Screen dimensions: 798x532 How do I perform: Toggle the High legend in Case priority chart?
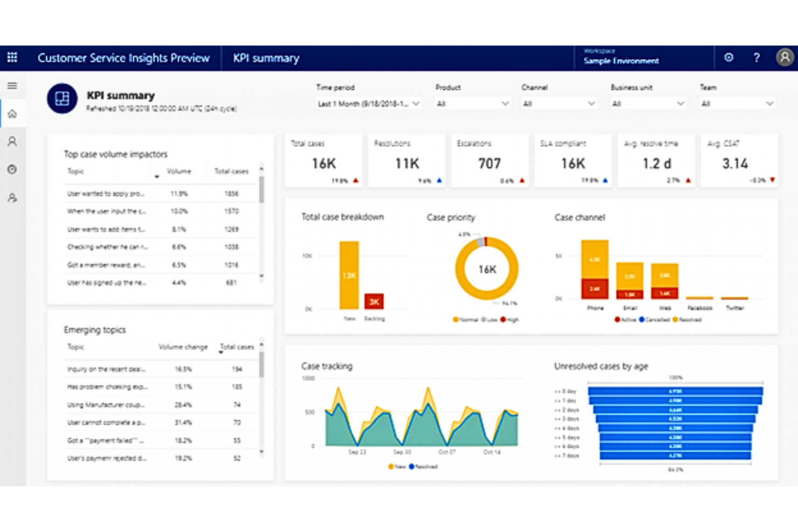(508, 320)
